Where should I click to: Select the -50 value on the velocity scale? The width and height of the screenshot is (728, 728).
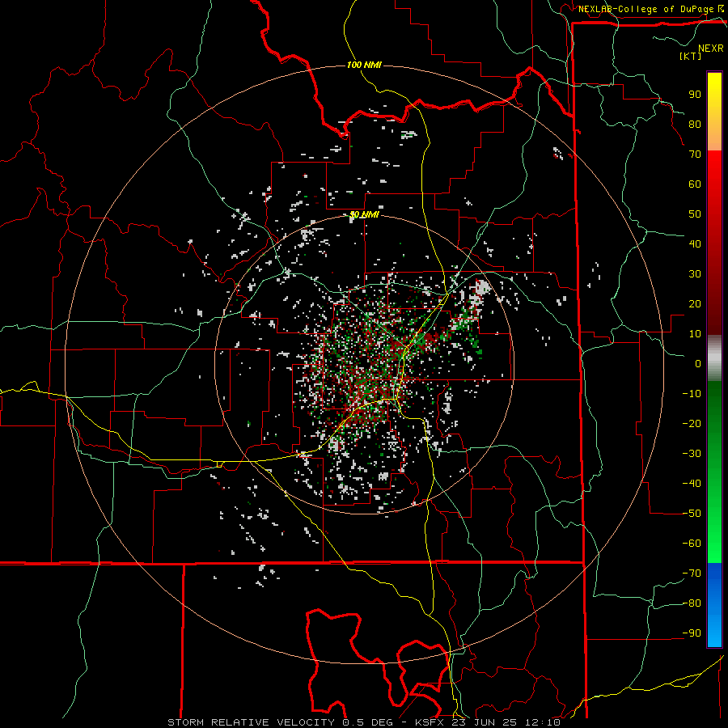click(x=692, y=514)
